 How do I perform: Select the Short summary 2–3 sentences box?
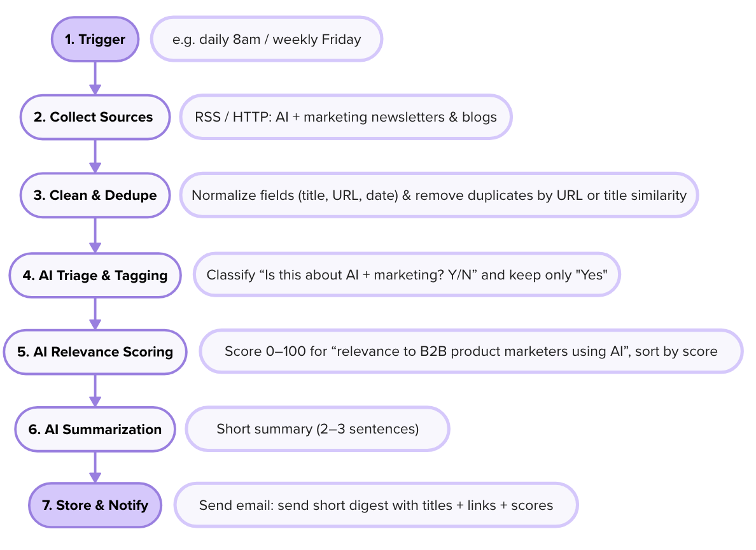point(318,429)
